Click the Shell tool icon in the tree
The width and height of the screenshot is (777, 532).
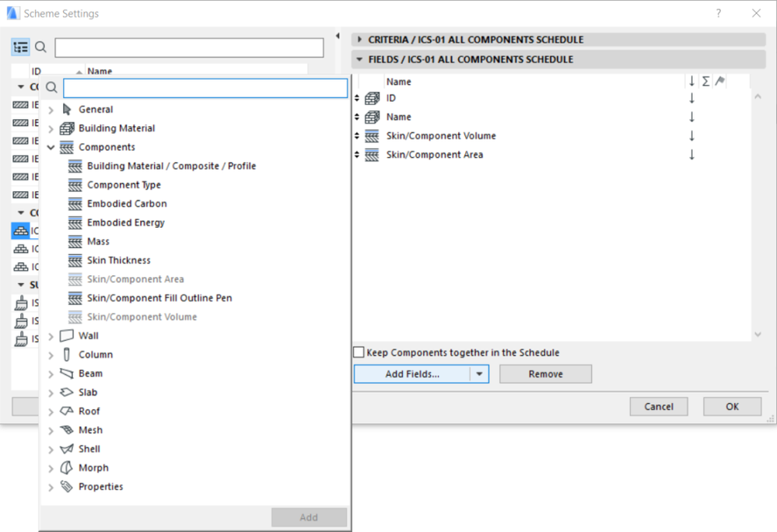[x=67, y=449]
